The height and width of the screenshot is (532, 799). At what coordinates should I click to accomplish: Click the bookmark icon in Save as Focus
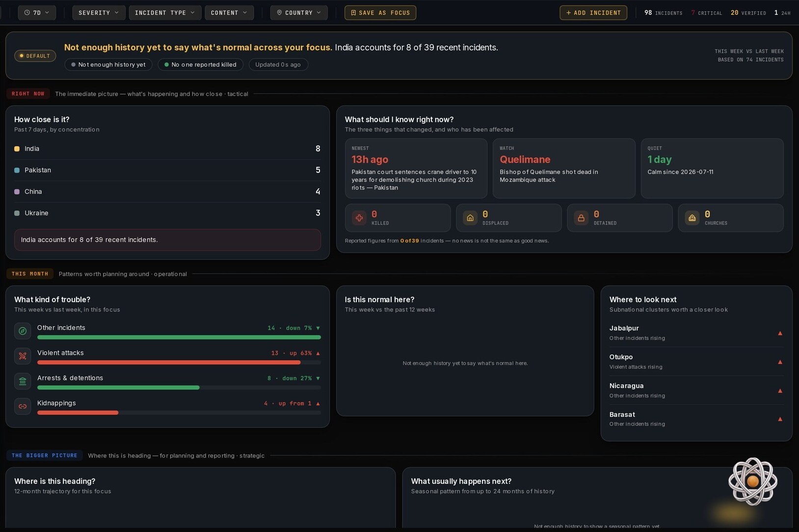[353, 13]
